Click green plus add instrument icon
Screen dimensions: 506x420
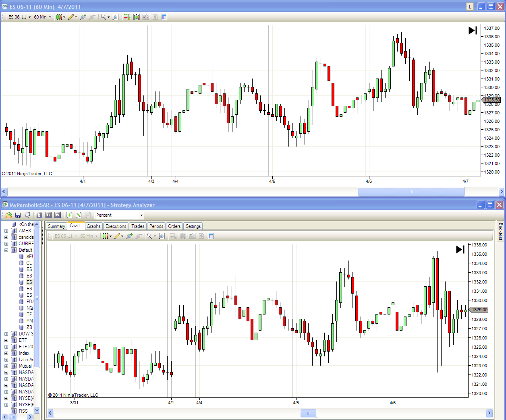click(x=69, y=215)
